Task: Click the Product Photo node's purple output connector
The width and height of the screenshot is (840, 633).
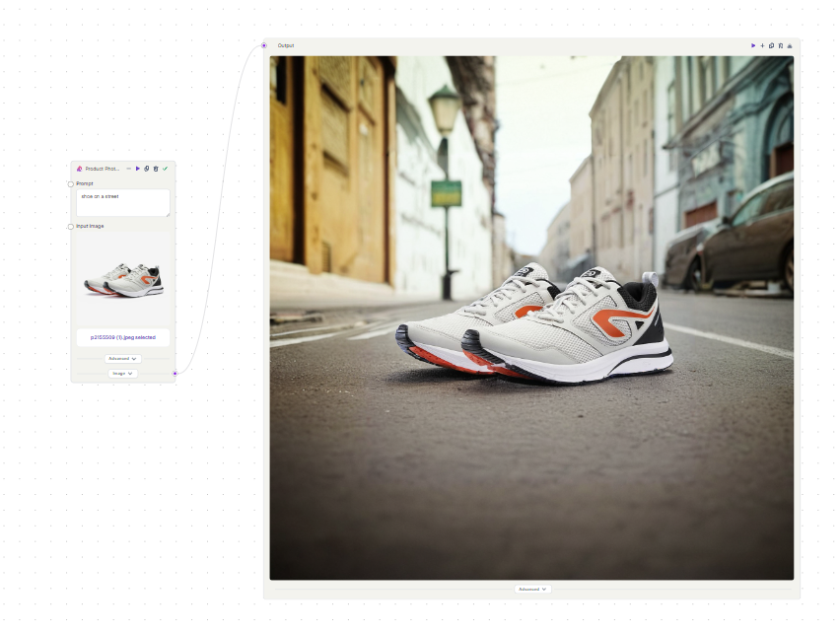Action: 175,374
